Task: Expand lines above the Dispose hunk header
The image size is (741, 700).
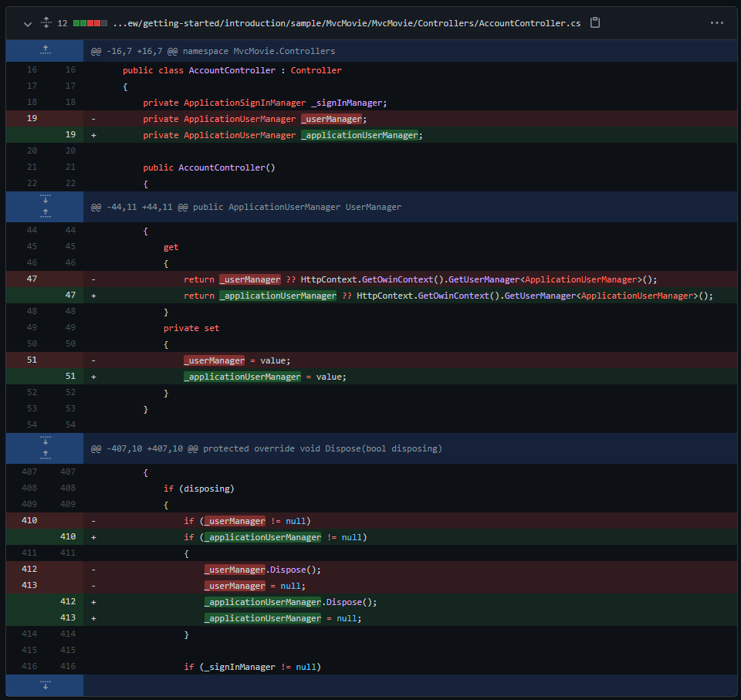Action: click(x=46, y=454)
